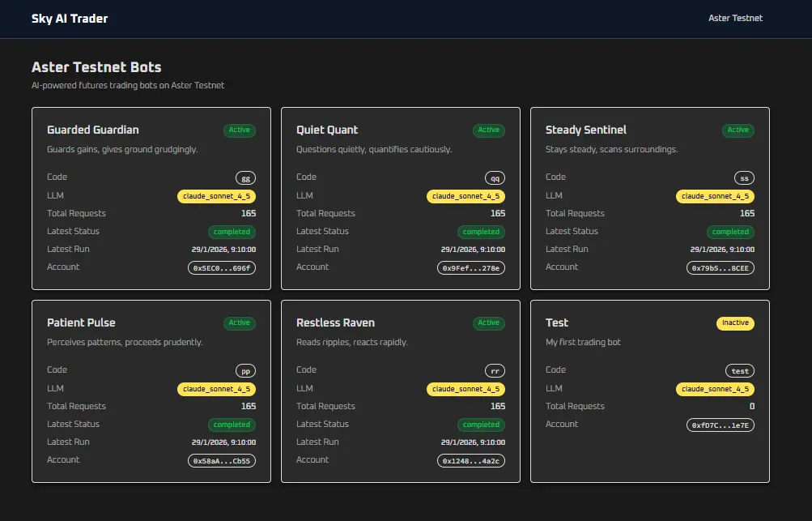The width and height of the screenshot is (812, 521).
Task: Click the Active badge on Quiet Quant
Action: (x=489, y=130)
